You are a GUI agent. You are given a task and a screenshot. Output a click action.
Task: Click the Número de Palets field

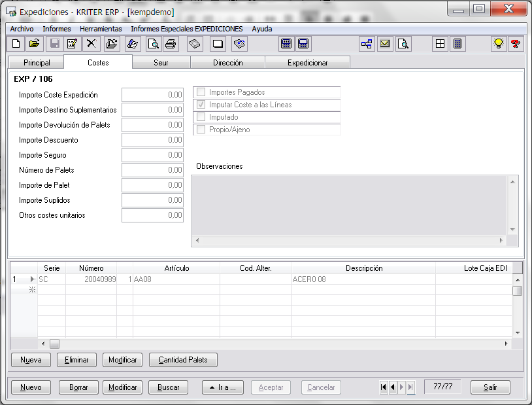[x=153, y=170]
